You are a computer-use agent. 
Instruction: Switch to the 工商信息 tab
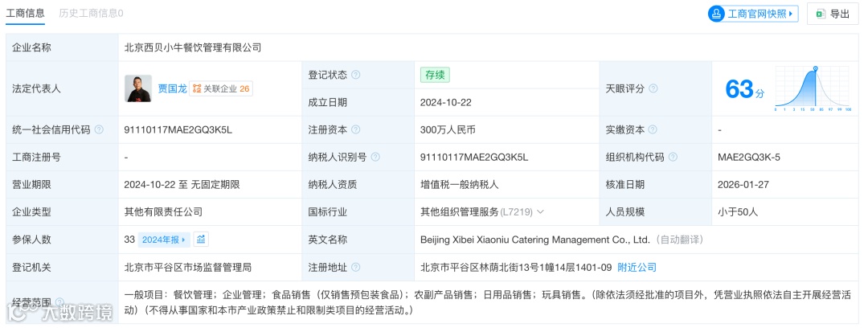[25, 14]
